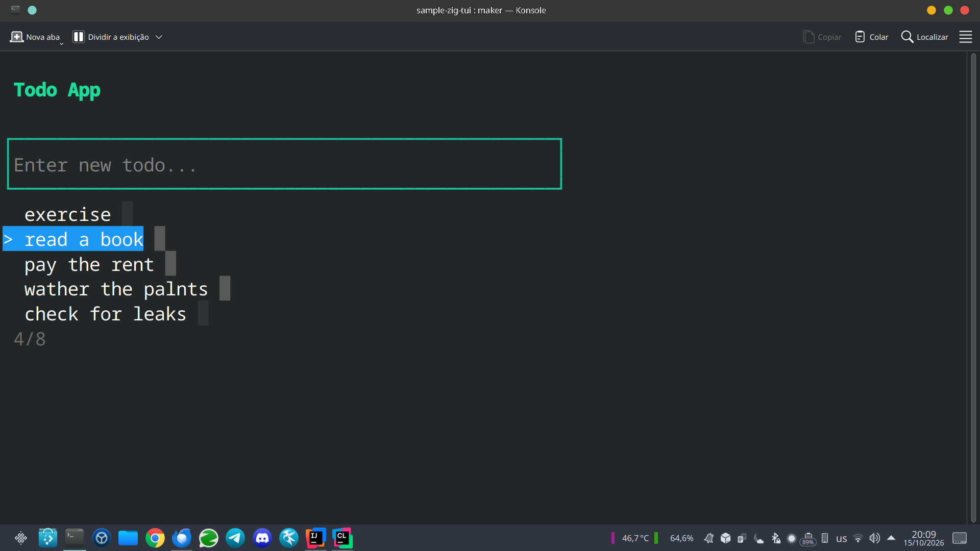Open the volume speaker tray icon

click(x=875, y=538)
